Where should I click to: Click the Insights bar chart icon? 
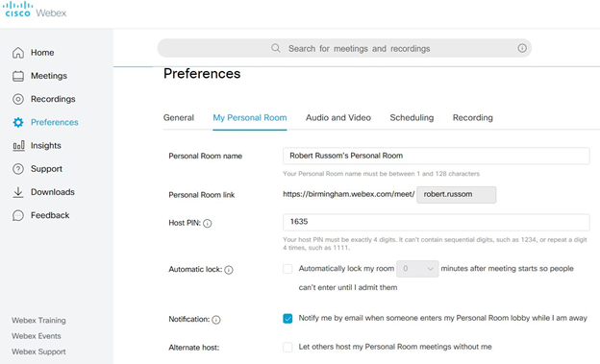18,146
